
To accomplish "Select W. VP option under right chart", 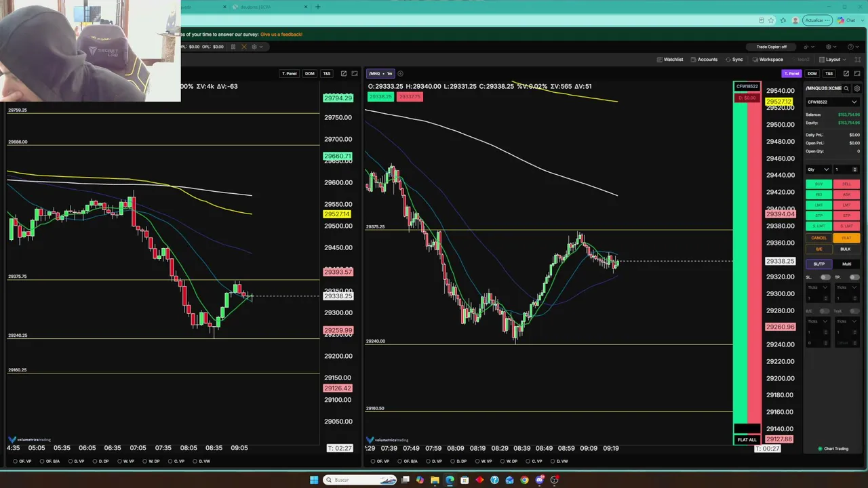I will [484, 462].
